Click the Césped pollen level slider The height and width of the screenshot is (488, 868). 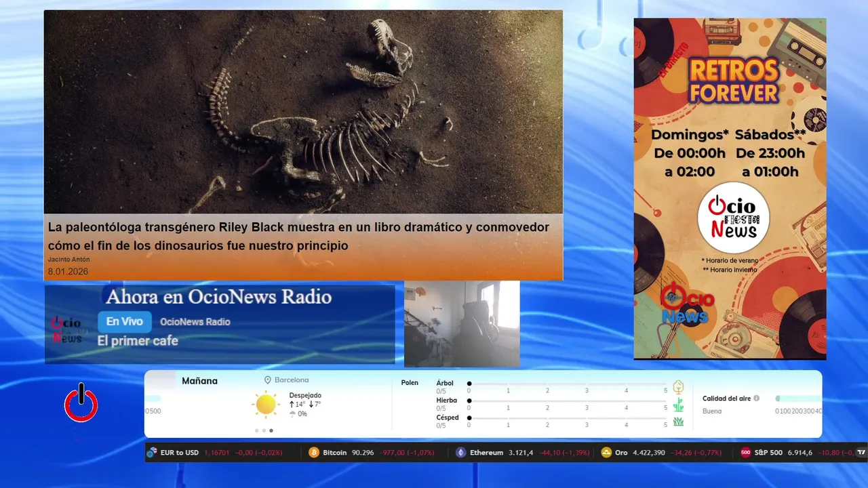pyautogui.click(x=567, y=418)
